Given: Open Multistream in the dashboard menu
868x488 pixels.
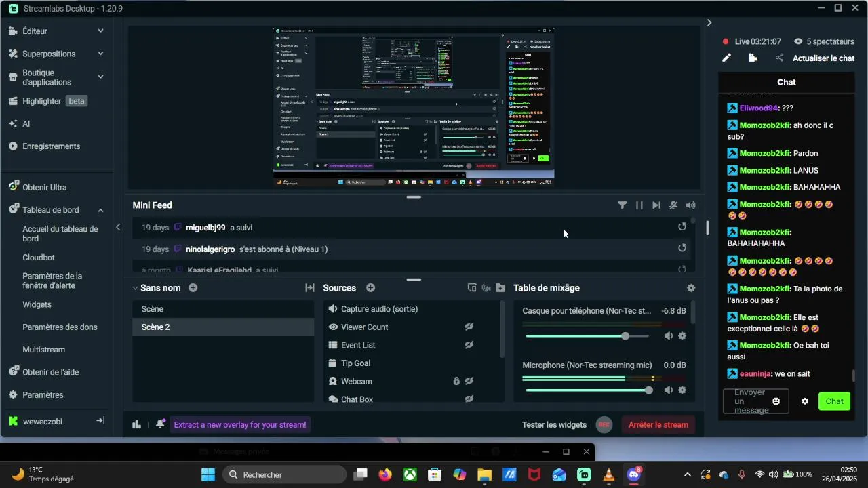Looking at the screenshot, I should [x=43, y=350].
